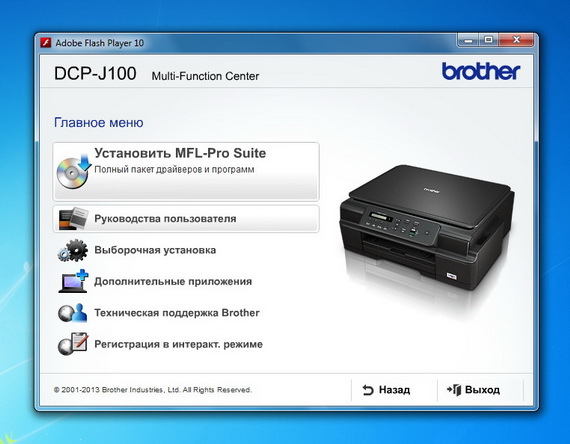Maximize the Adobe Flash Player window
Viewport: 570px width, 444px height.
point(489,40)
